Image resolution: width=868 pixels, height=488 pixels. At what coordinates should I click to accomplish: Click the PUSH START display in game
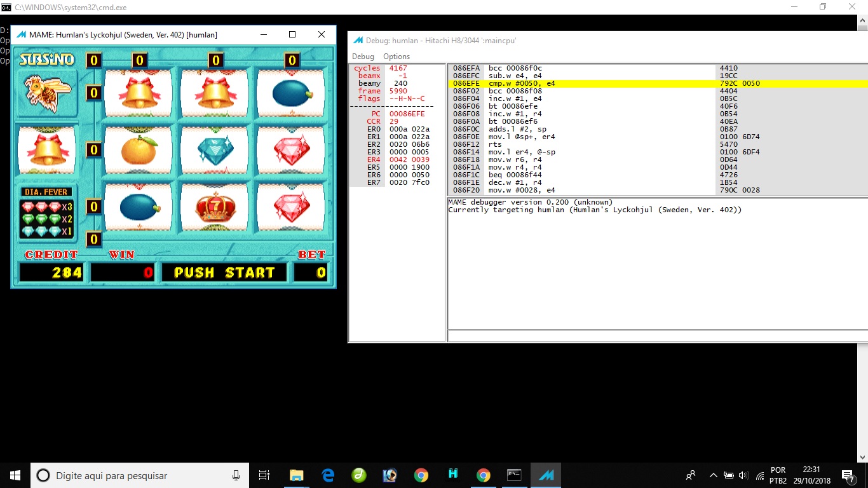224,273
